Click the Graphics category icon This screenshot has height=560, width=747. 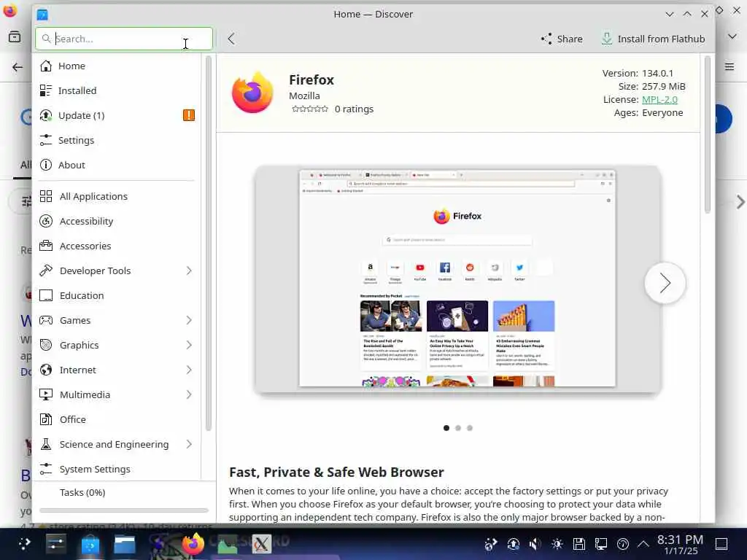tap(46, 345)
